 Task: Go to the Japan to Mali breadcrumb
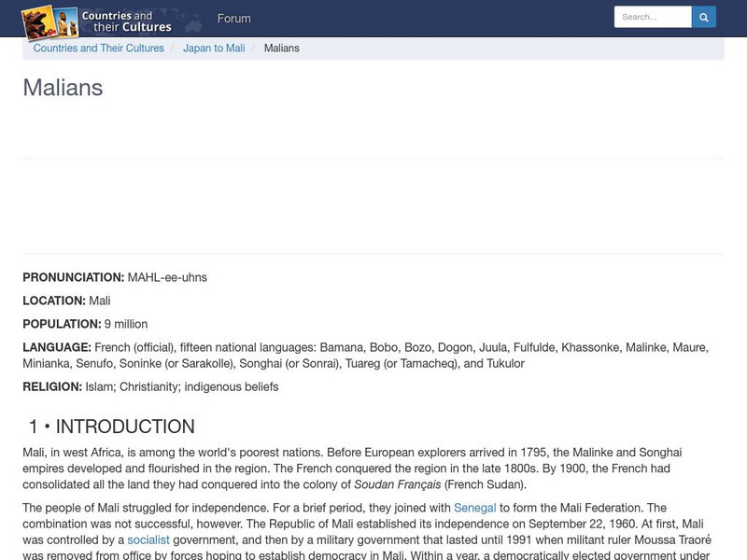214,49
